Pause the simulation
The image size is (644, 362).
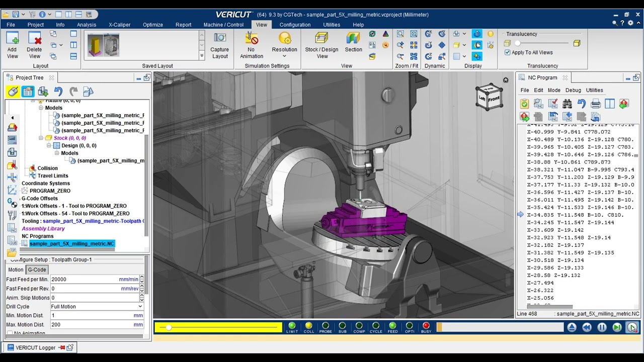coord(602,327)
